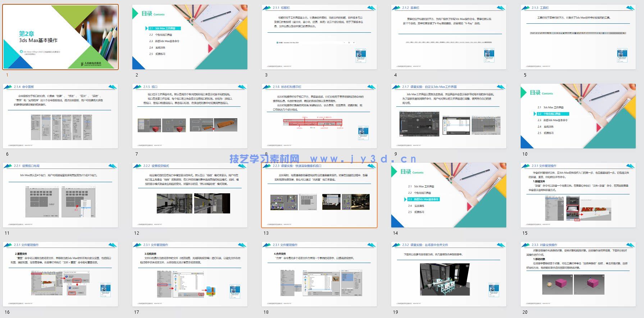Select the 2.3.2 在场景中合并文件 slide
This screenshot has width=644, height=318.
449,274
